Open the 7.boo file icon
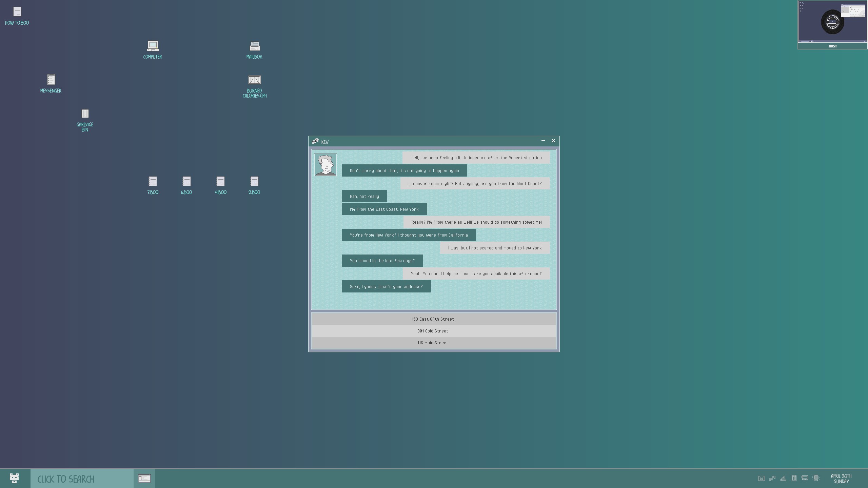868x488 pixels. pyautogui.click(x=153, y=182)
